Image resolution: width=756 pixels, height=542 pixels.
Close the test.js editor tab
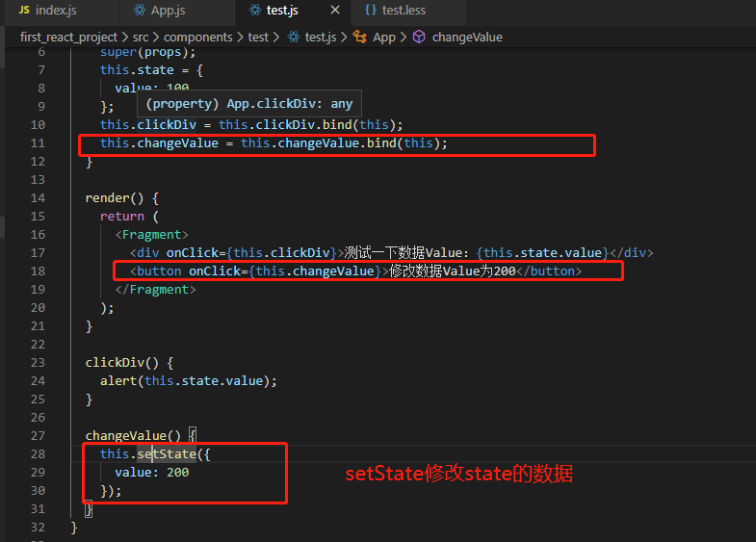coord(335,10)
